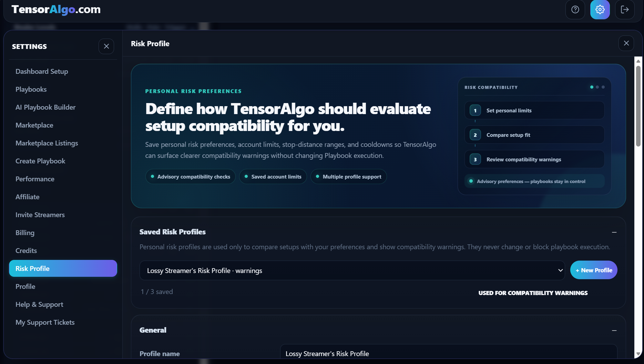644x364 pixels.
Task: Open the saved risk profile dropdown
Action: pyautogui.click(x=352, y=271)
